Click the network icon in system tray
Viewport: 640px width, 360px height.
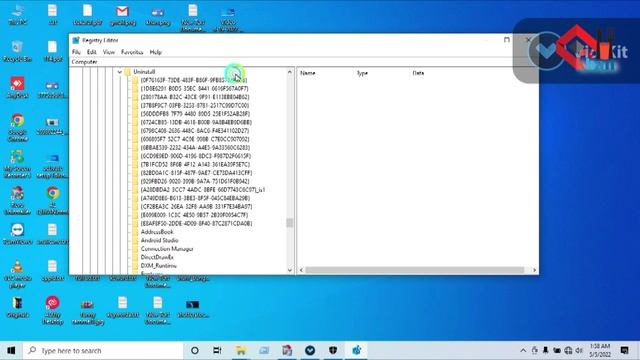click(568, 350)
